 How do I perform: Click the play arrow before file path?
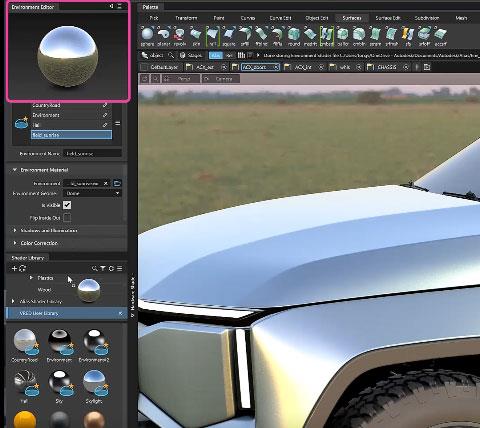coord(258,55)
